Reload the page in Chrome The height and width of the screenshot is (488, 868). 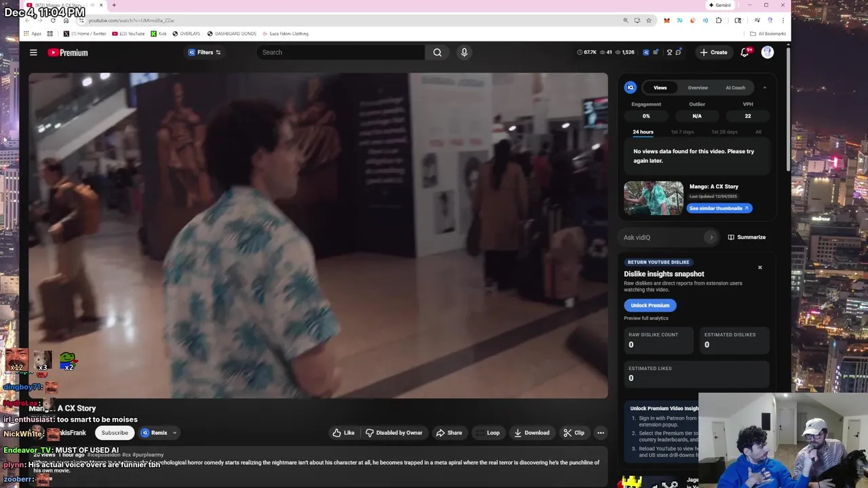(x=53, y=20)
